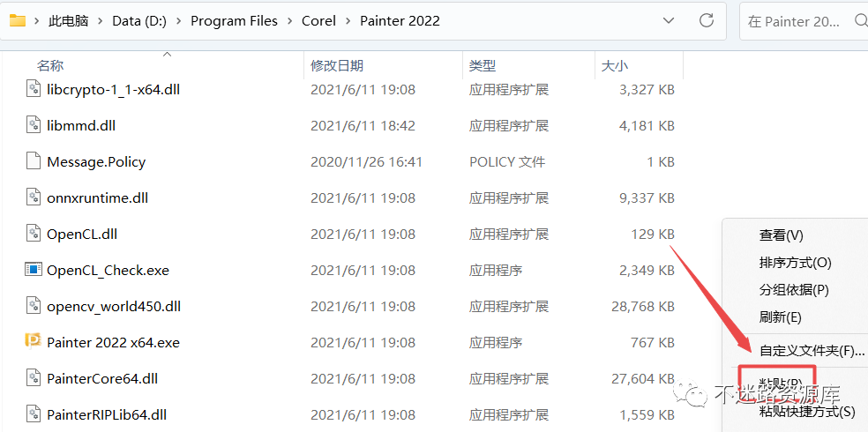Select file name onnxruntime.dll
The height and width of the screenshot is (432, 868).
point(97,198)
